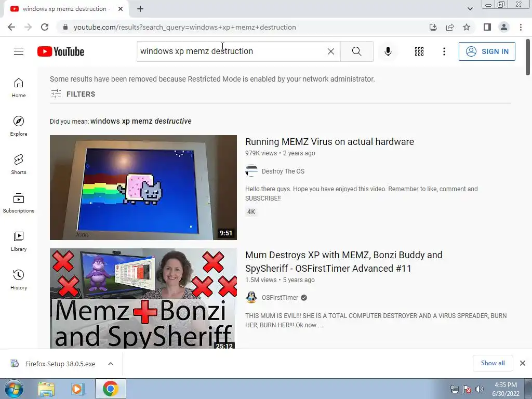Open History in the sidebar

pos(19,280)
